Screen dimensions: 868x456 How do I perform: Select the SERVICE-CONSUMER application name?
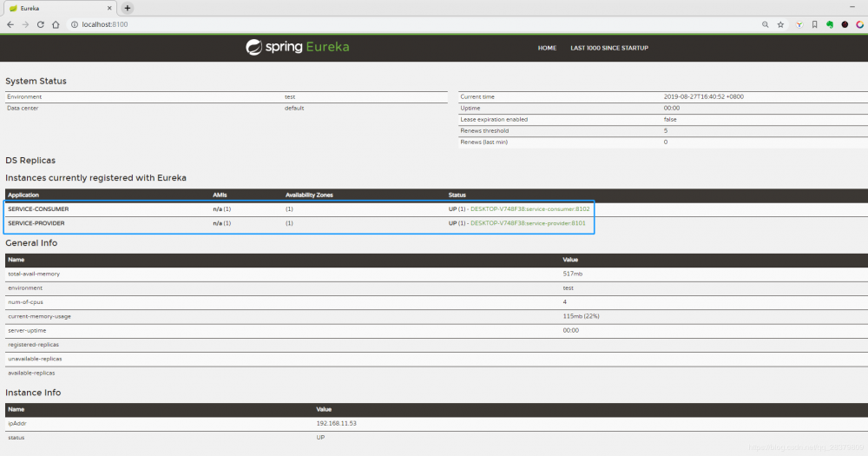pos(38,208)
